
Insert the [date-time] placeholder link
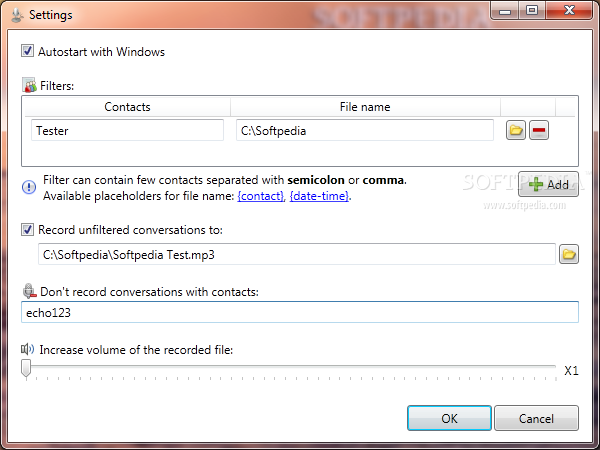(x=319, y=196)
